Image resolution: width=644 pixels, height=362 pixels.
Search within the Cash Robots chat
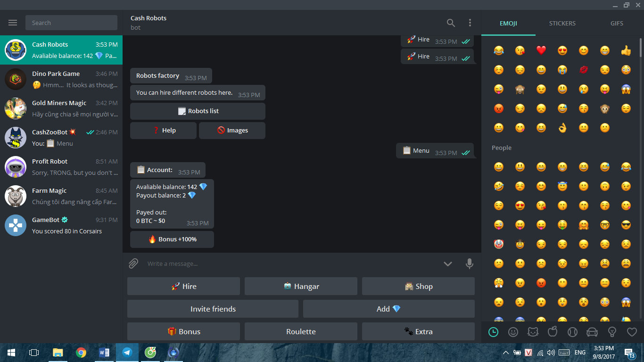pyautogui.click(x=451, y=23)
